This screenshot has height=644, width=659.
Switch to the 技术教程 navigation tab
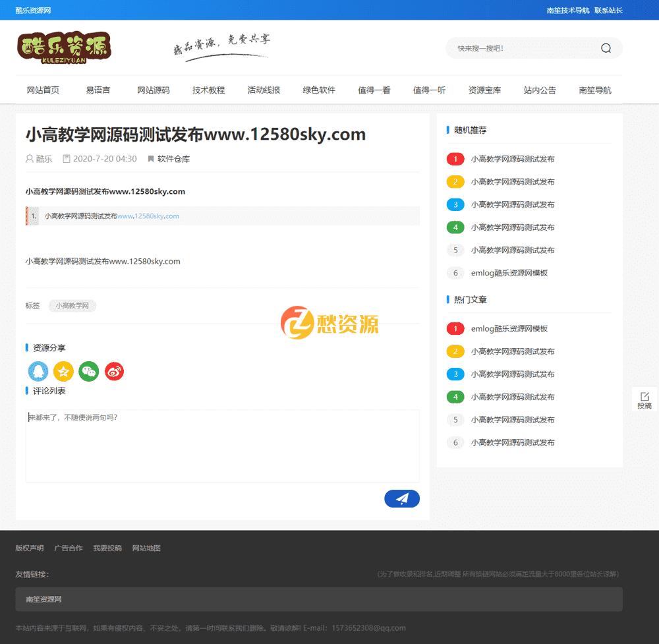click(x=208, y=90)
